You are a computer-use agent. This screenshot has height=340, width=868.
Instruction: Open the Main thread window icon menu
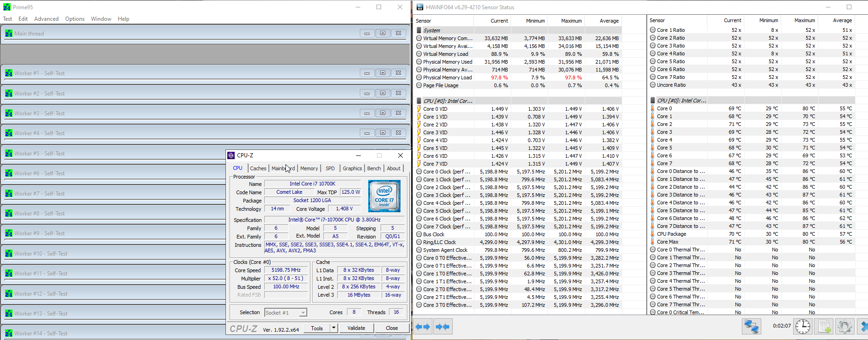[9, 33]
